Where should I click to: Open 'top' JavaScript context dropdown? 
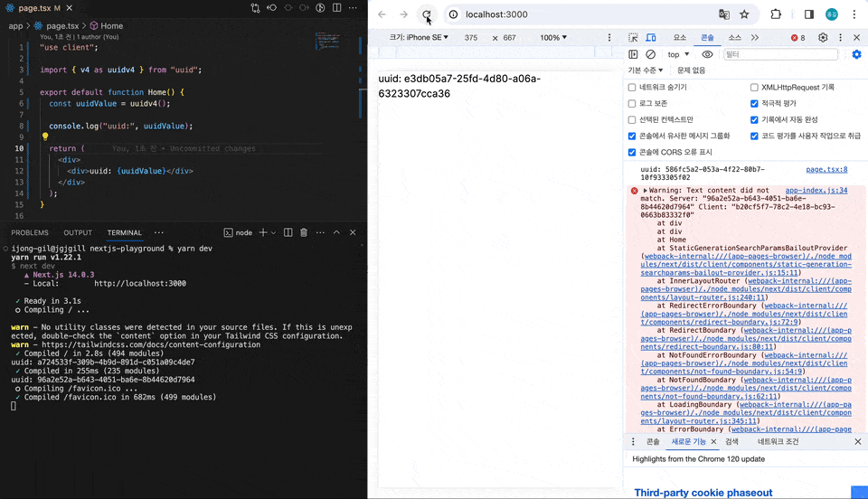(678, 54)
